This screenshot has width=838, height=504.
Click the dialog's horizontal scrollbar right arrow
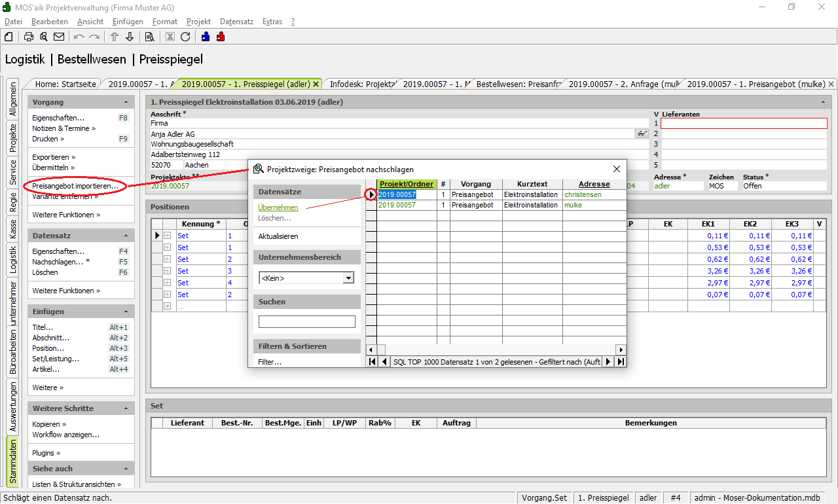point(621,350)
